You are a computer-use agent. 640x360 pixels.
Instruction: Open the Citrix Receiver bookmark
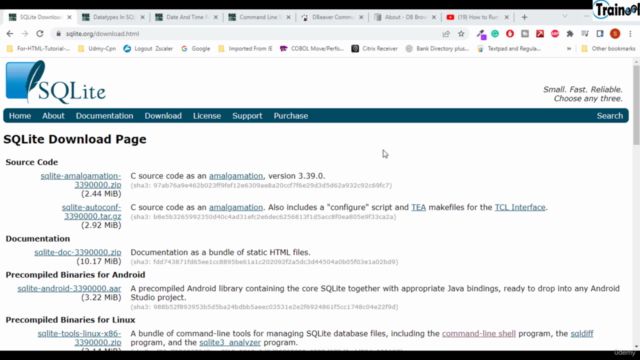pyautogui.click(x=375, y=49)
